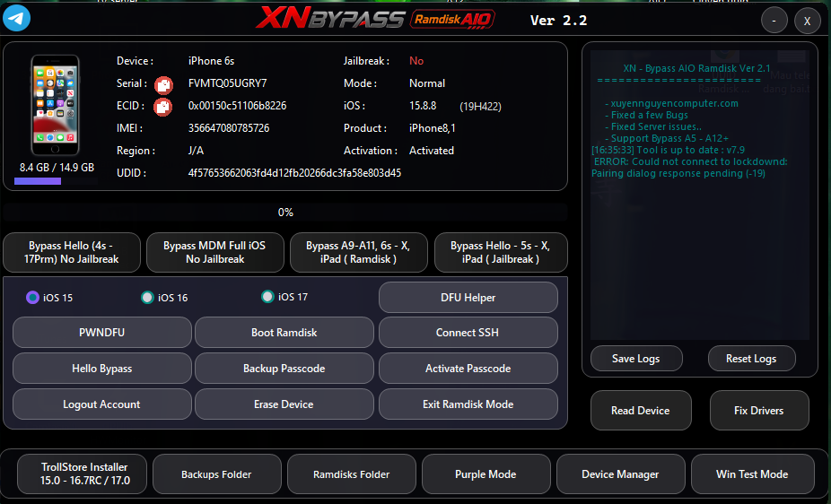This screenshot has height=504, width=831.
Task: Click the Backup Passcode button
Action: (284, 369)
